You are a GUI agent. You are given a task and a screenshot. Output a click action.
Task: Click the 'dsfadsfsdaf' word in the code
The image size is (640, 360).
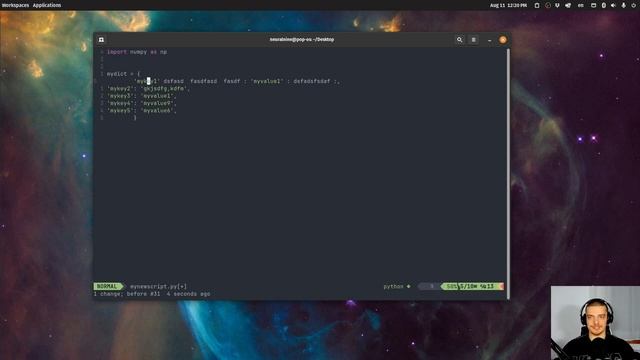tap(312, 81)
